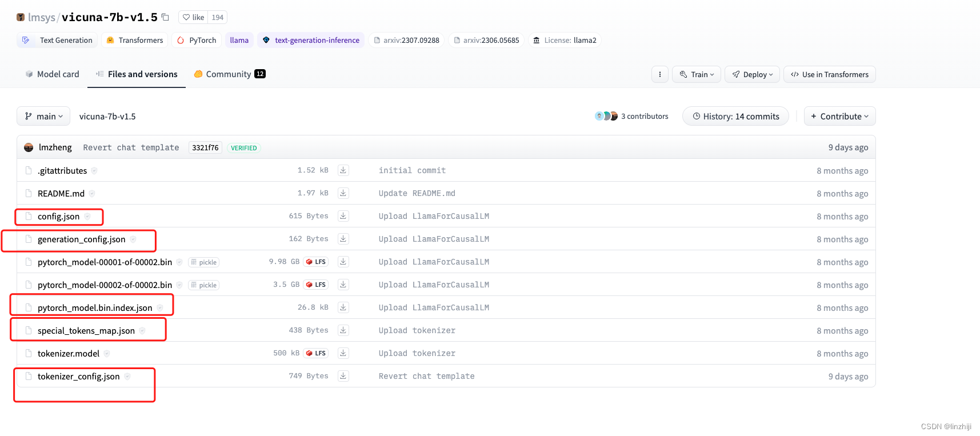980x436 pixels.
Task: Click the pickle badge on pytorch_model-00001 row
Action: (204, 262)
